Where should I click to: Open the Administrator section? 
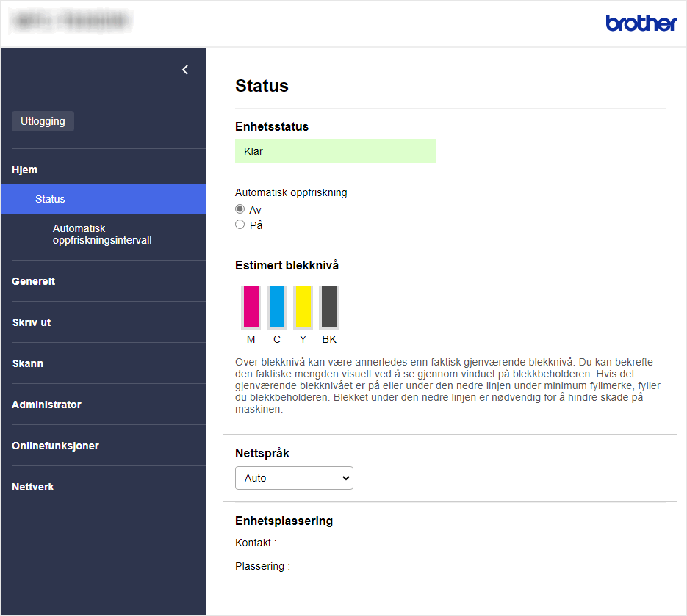click(46, 405)
